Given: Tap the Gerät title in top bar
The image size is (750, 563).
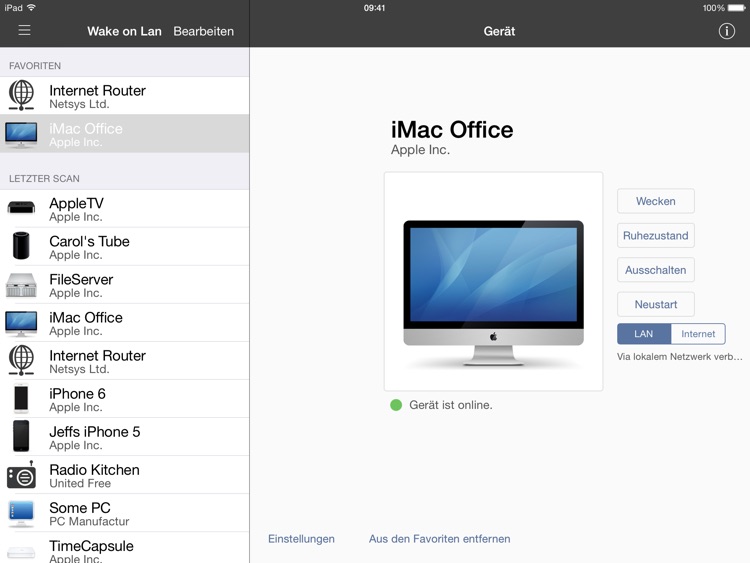Looking at the screenshot, I should pyautogui.click(x=499, y=31).
